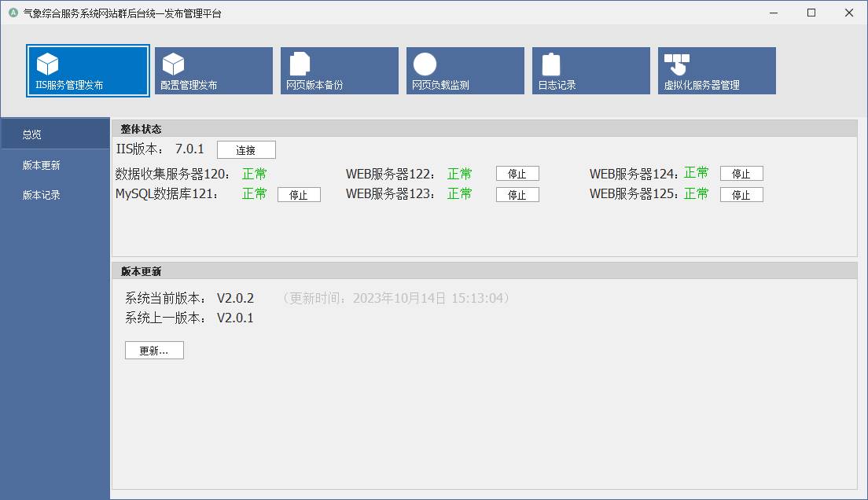Click 正常 status of WEB服务器124

pyautogui.click(x=697, y=173)
